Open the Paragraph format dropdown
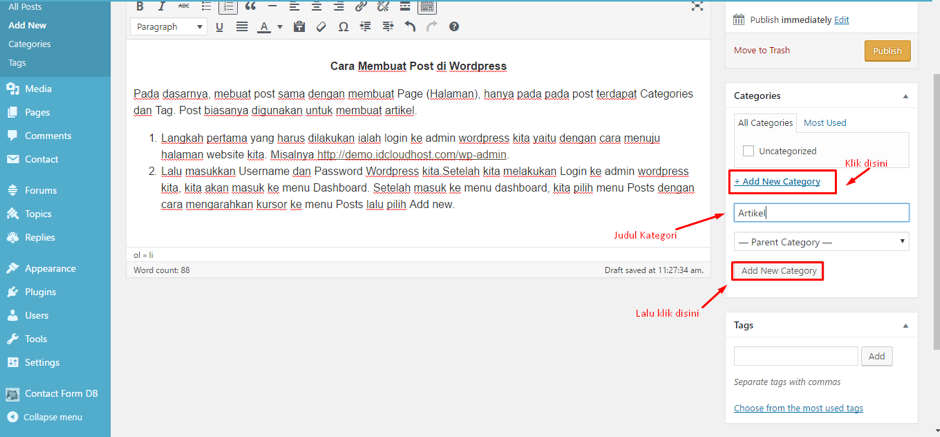The width and height of the screenshot is (940, 437). tap(168, 27)
